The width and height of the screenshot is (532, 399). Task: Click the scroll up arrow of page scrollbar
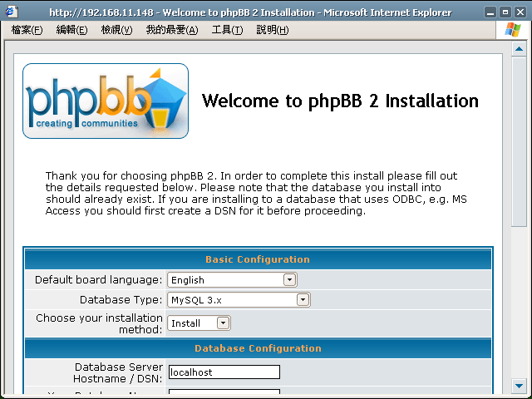tap(519, 49)
